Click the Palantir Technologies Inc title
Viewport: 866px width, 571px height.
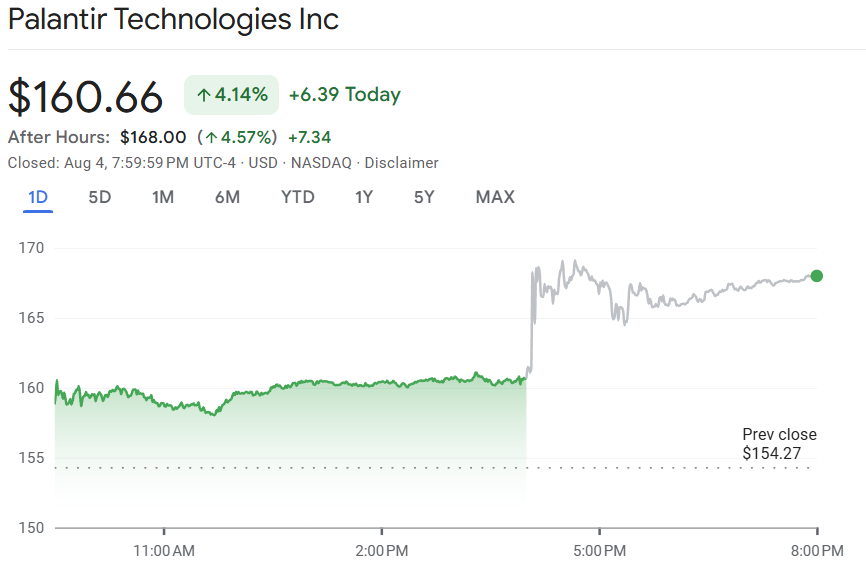173,19
